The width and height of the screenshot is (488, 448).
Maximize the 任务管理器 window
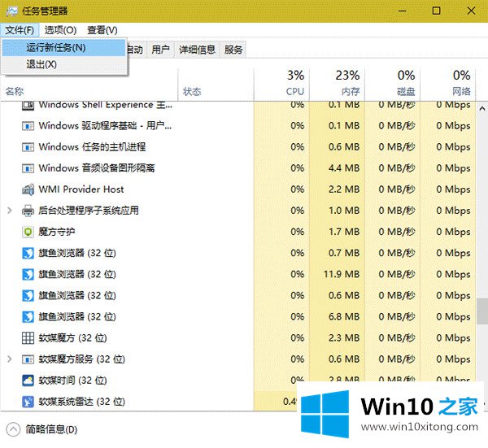(436, 11)
